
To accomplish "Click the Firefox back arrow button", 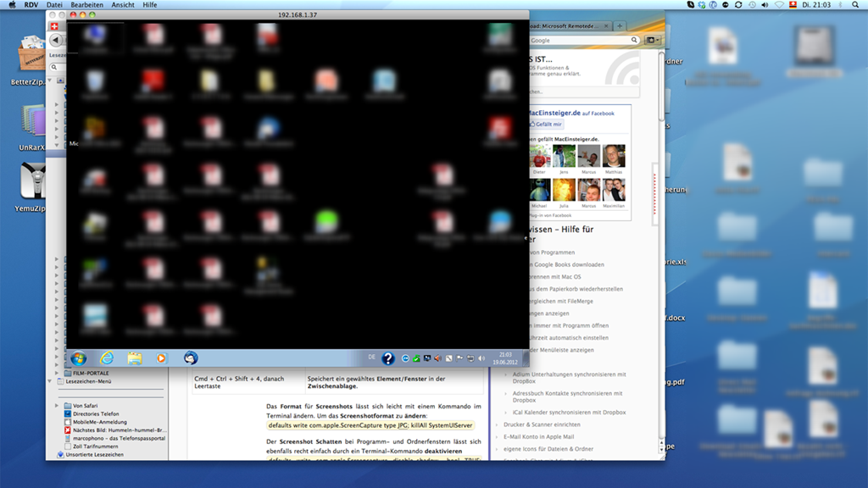I will point(55,40).
